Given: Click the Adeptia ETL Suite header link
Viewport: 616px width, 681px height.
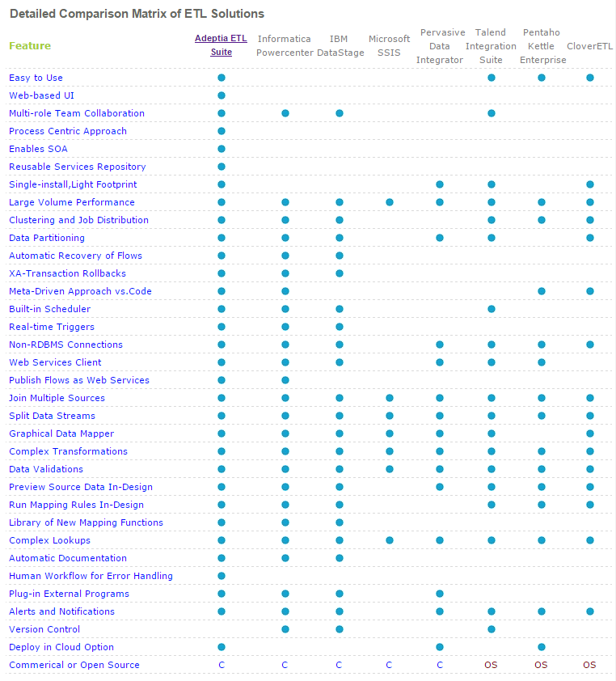Looking at the screenshot, I should (221, 45).
